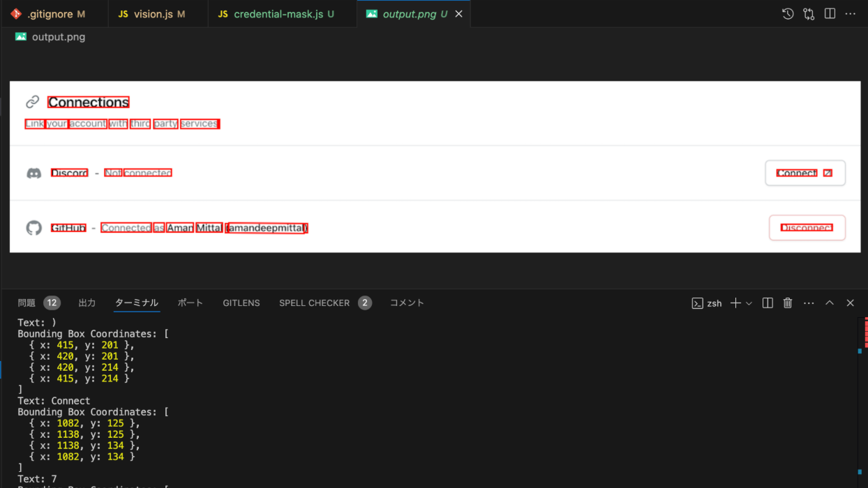Image resolution: width=868 pixels, height=488 pixels.
Task: Click the '(amandeepmittal)' text in image
Action: tap(267, 228)
